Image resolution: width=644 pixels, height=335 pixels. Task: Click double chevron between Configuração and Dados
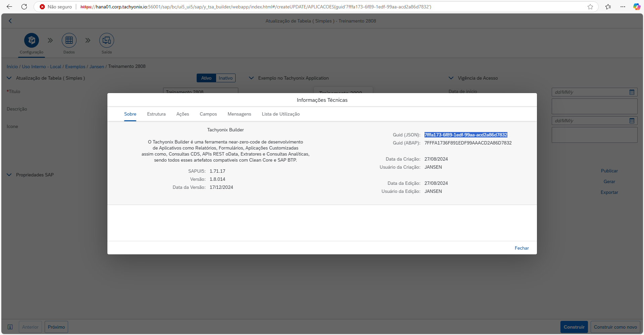coord(50,40)
